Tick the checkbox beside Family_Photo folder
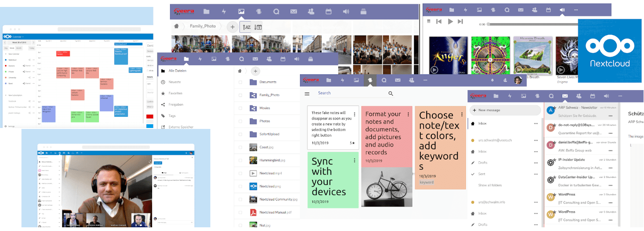644x231 pixels. point(240,95)
